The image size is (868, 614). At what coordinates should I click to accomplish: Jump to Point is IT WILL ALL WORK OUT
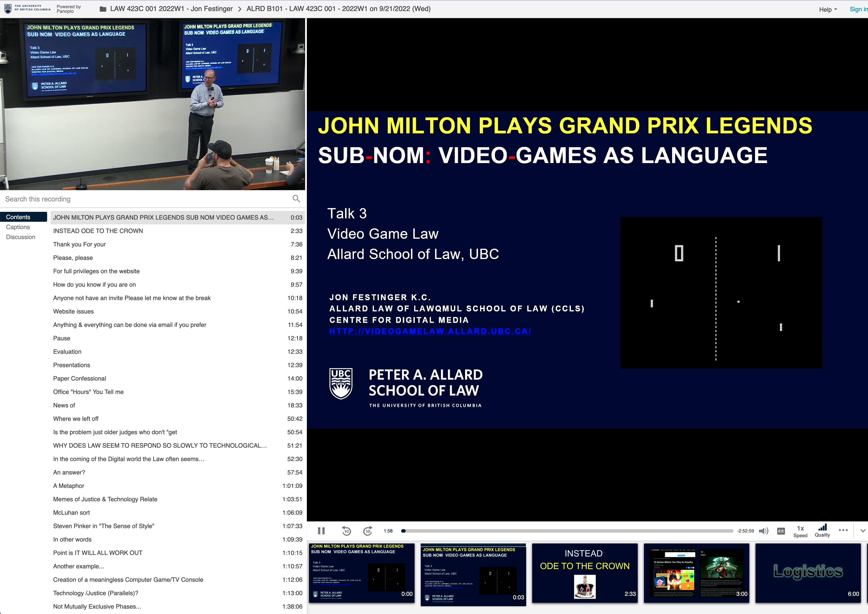(178, 553)
